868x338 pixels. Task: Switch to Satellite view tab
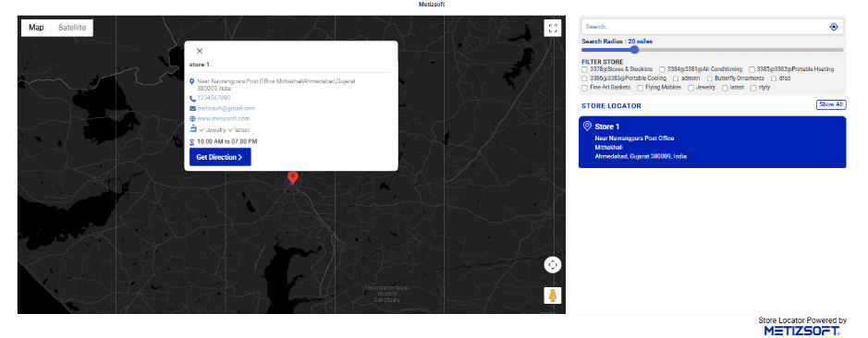(72, 28)
